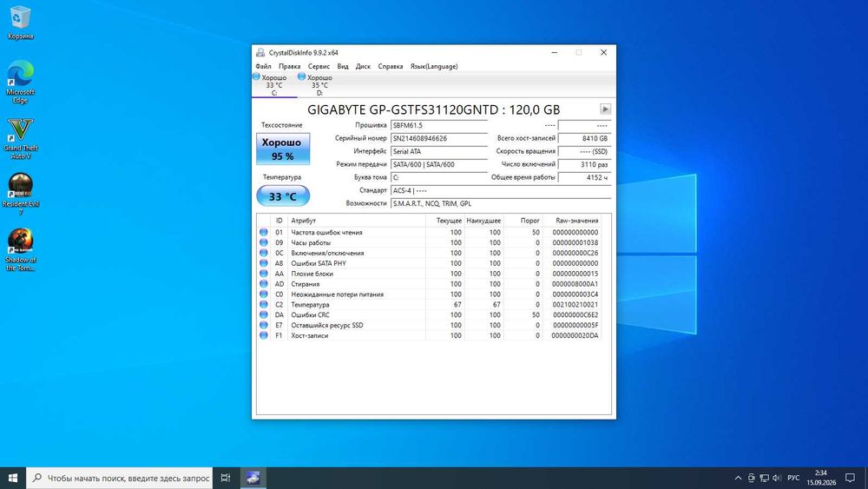This screenshot has height=489, width=868.
Task: Show hidden tray icons chevron
Action: pyautogui.click(x=738, y=478)
